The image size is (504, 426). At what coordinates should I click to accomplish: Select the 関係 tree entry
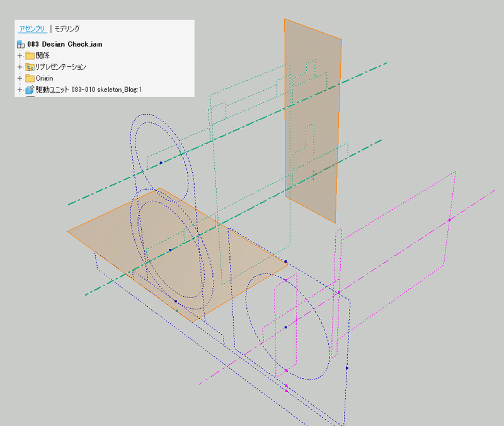(x=42, y=55)
